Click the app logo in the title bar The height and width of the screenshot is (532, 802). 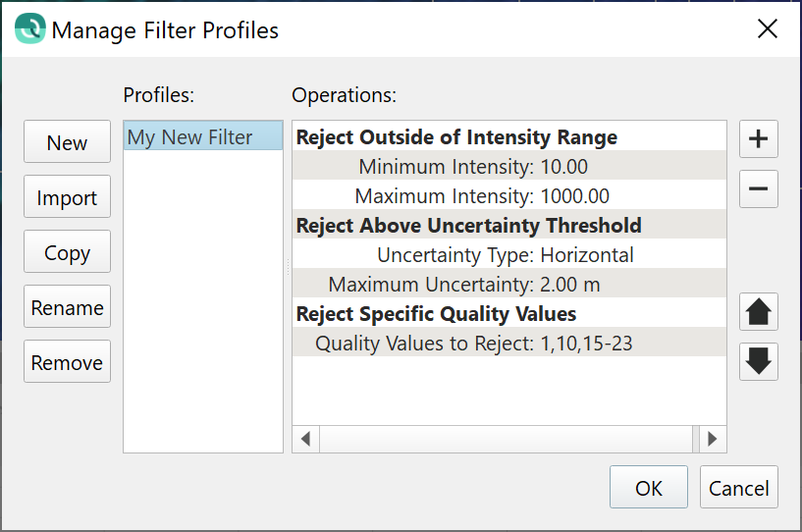(29, 29)
